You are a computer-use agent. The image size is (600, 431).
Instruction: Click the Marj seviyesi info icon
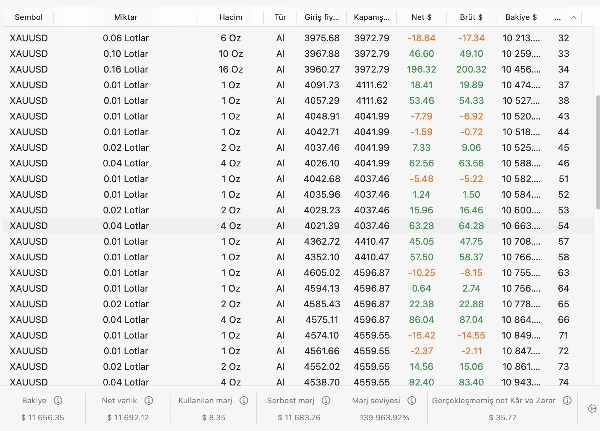coord(411,400)
